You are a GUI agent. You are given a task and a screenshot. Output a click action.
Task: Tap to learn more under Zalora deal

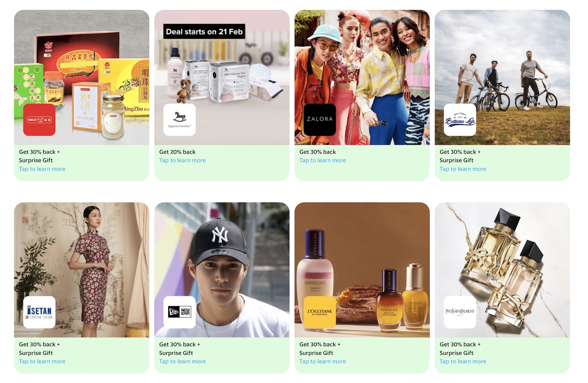pos(323,161)
